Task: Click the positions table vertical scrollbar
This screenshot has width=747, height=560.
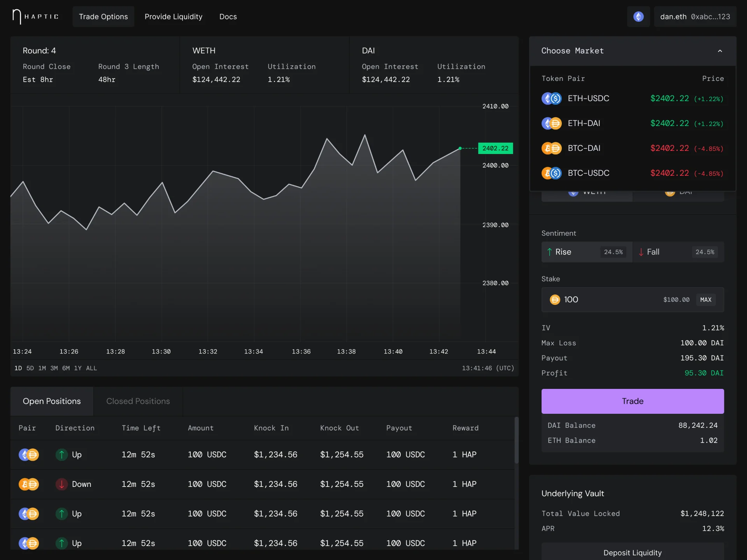Action: [x=517, y=440]
